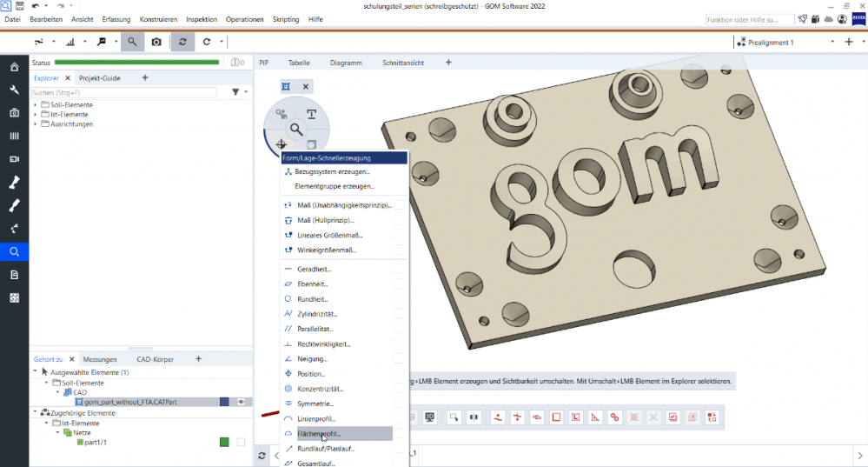The height and width of the screenshot is (467, 868).
Task: Open the Prealignment 1 alignment dropdown
Action: [x=832, y=42]
